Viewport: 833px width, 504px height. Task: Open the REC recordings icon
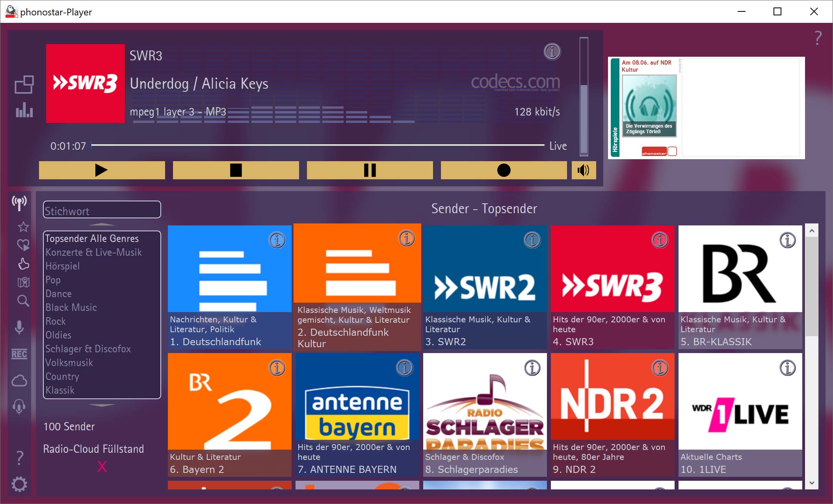[x=19, y=354]
